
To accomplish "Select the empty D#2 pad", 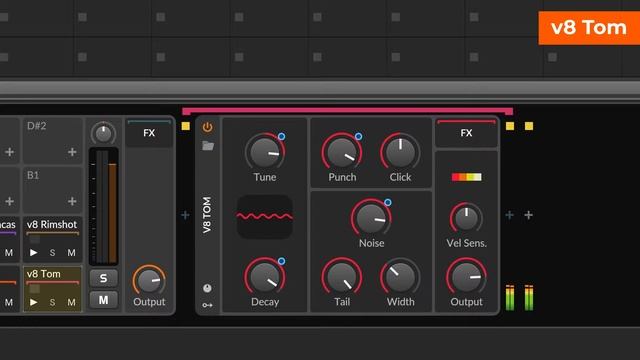I will coord(52,141).
